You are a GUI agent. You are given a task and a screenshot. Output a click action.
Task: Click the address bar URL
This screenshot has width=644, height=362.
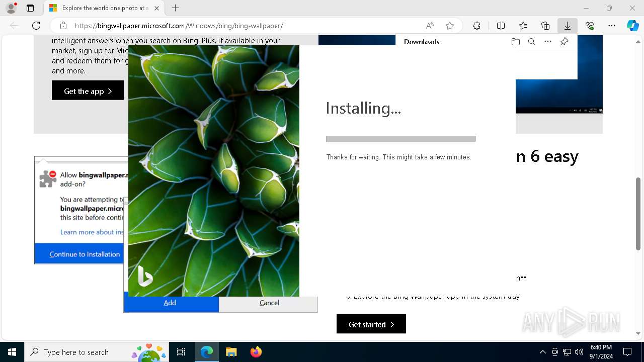tap(179, 26)
